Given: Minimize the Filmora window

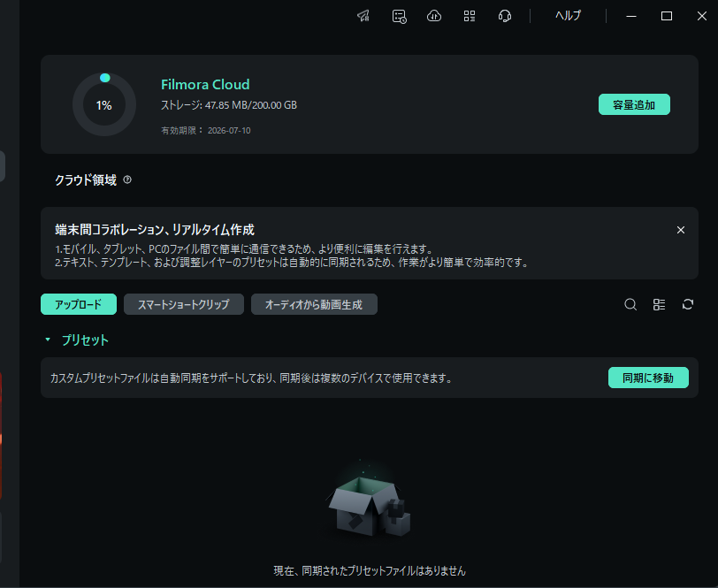Looking at the screenshot, I should (x=631, y=16).
